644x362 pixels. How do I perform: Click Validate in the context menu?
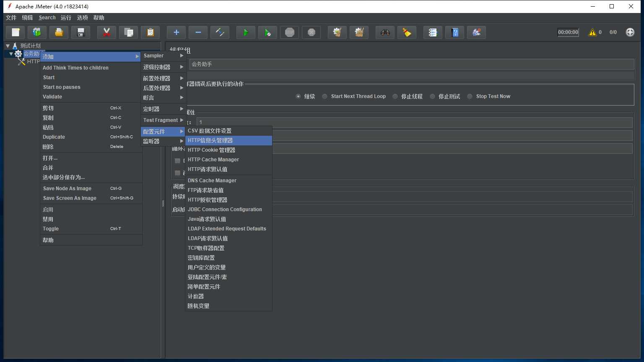tap(91, 97)
